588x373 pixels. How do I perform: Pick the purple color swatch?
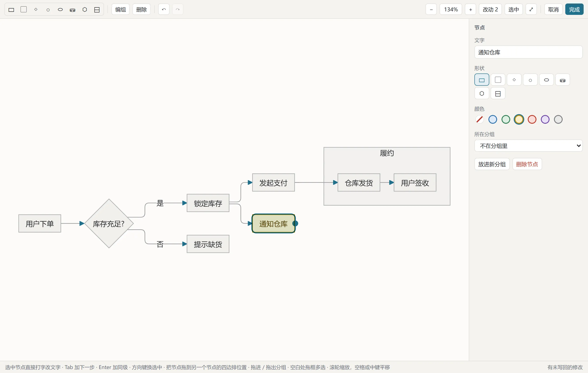coord(545,120)
